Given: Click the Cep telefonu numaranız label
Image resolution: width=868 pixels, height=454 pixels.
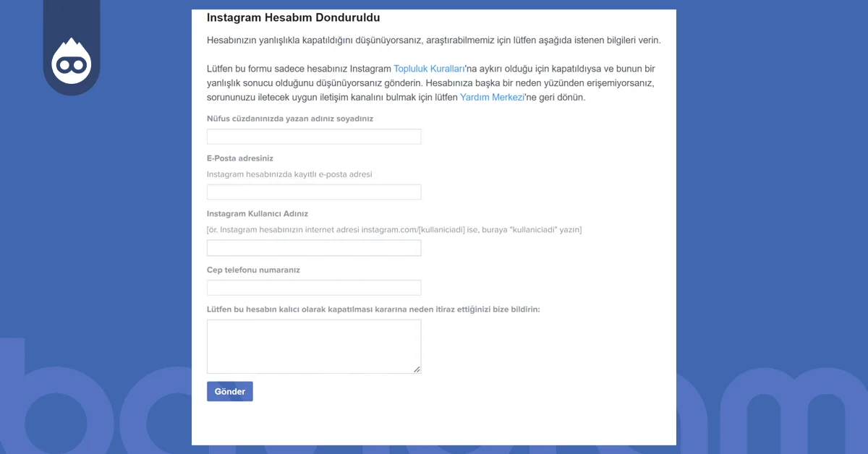Looking at the screenshot, I should click(252, 270).
